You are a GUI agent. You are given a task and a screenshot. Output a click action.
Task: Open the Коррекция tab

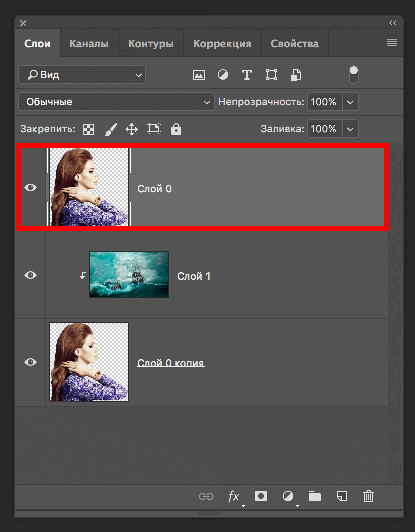(222, 44)
